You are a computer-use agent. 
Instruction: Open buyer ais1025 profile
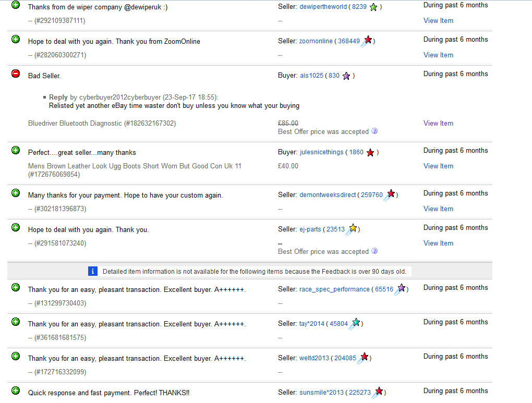point(311,76)
